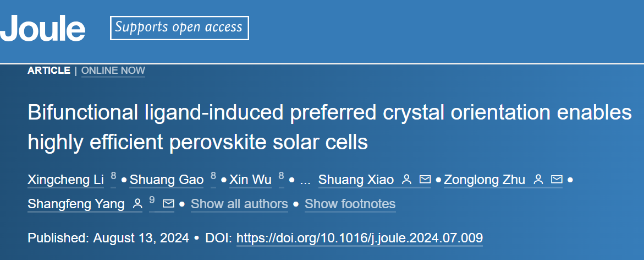Open author link Xingcheng Li

(x=65, y=180)
